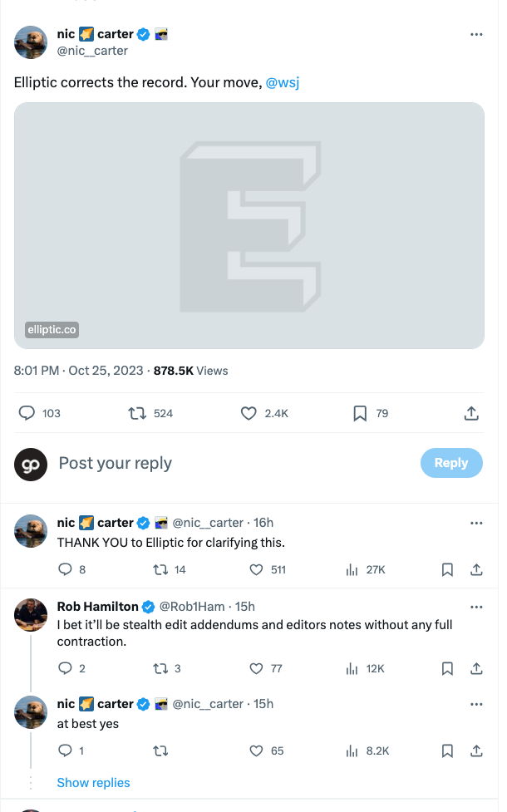Screen dimensions: 507x812
Task: Repost the main tweet showing 524 reposts
Action: click(137, 413)
